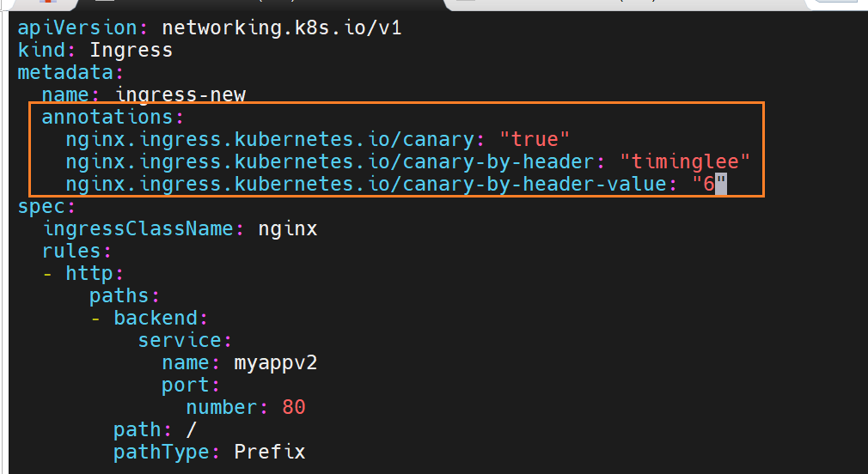The image size is (868, 474).
Task: Click the kind key
Action: coord(41,51)
